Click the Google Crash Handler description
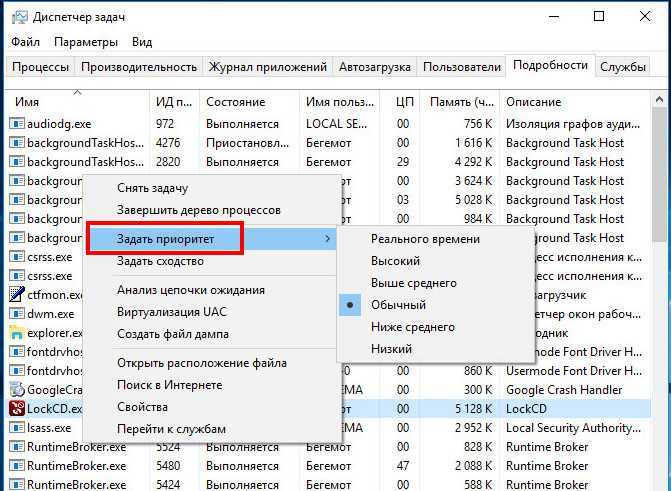The width and height of the screenshot is (671, 491). (x=564, y=390)
